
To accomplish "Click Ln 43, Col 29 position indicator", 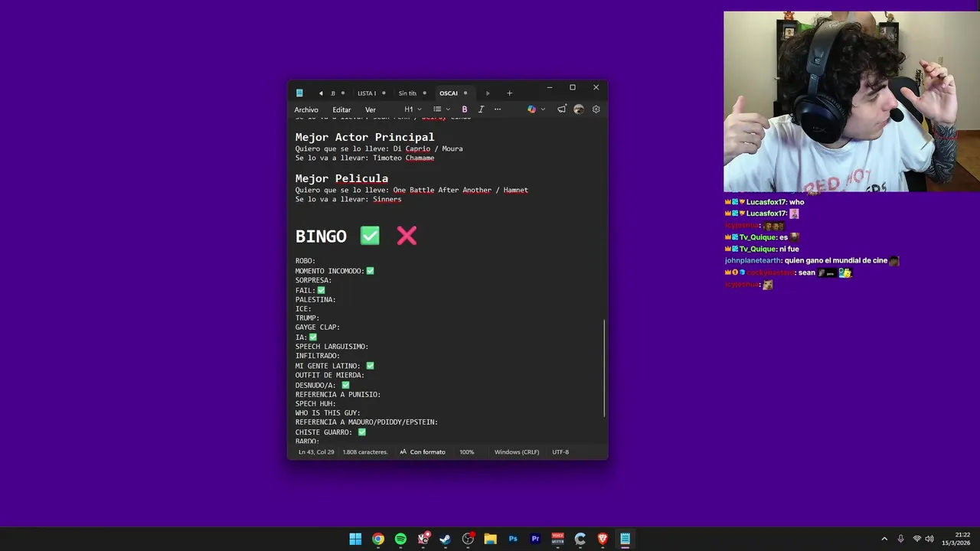I will [x=316, y=452].
